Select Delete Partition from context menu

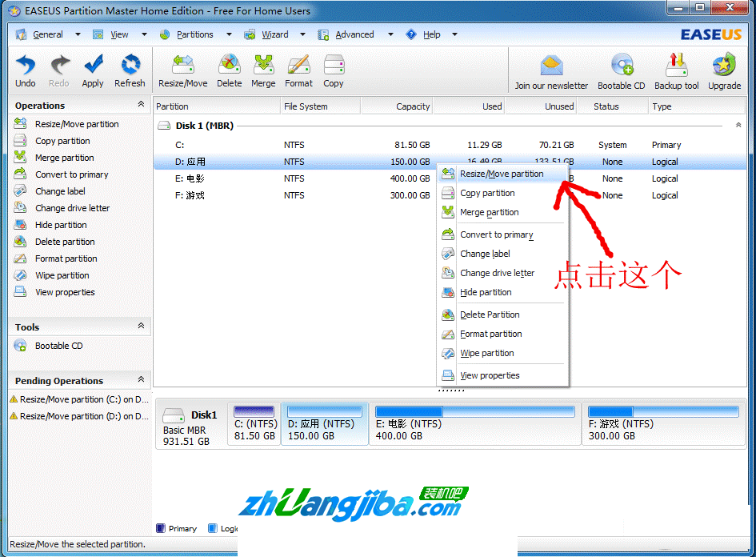[x=490, y=315]
